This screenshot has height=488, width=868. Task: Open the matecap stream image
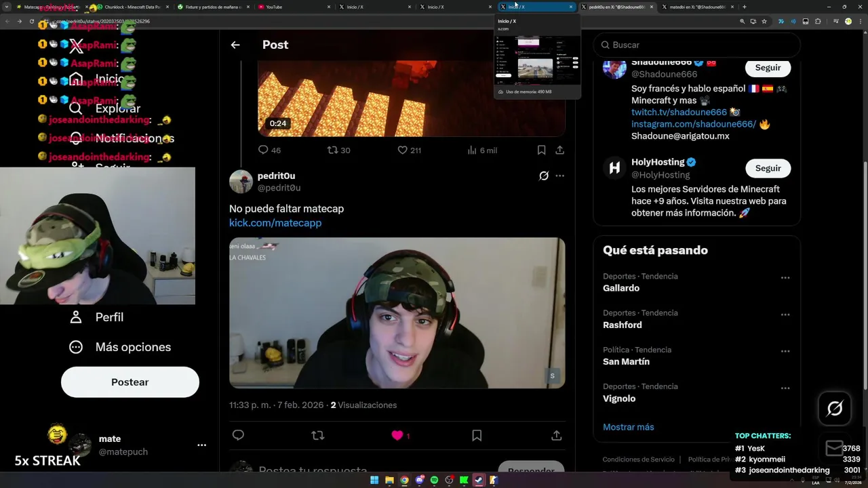tap(397, 312)
